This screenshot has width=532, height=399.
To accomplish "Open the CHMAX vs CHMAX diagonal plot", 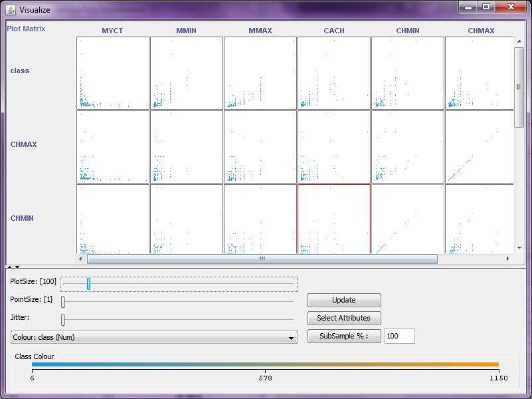I will [x=480, y=147].
